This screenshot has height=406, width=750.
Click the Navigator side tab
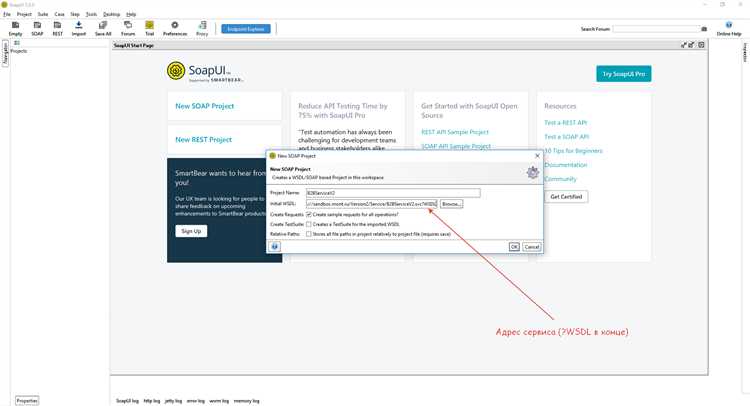coord(5,54)
